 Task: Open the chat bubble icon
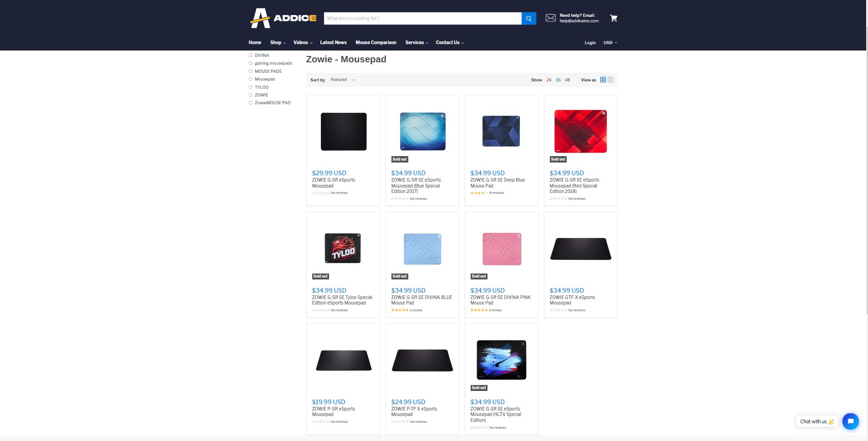[850, 421]
